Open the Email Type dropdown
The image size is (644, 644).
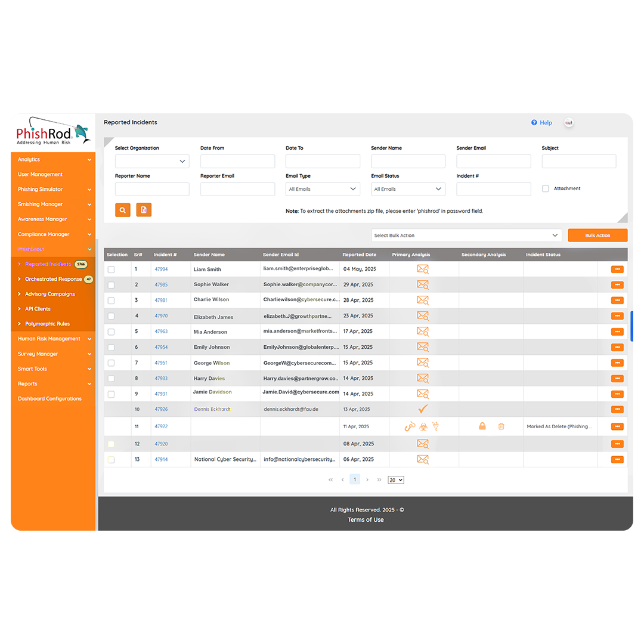[323, 188]
